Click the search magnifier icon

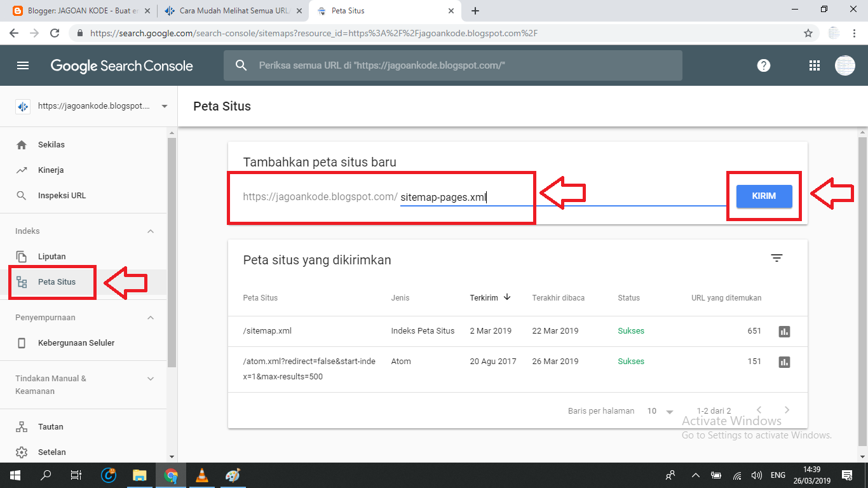pyautogui.click(x=241, y=65)
